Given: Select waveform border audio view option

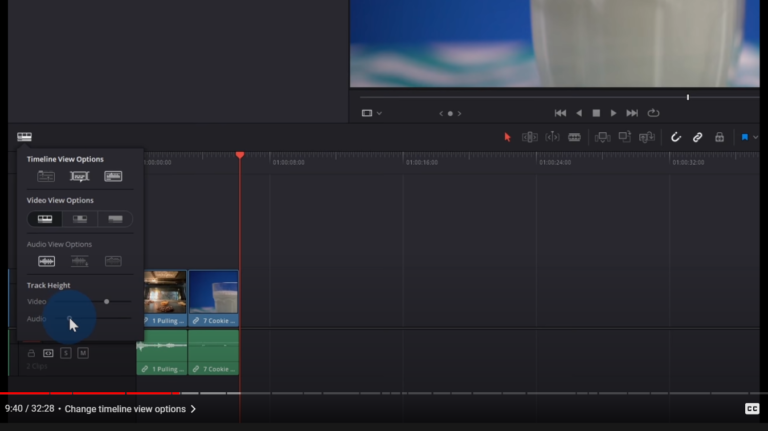Looking at the screenshot, I should [x=113, y=261].
